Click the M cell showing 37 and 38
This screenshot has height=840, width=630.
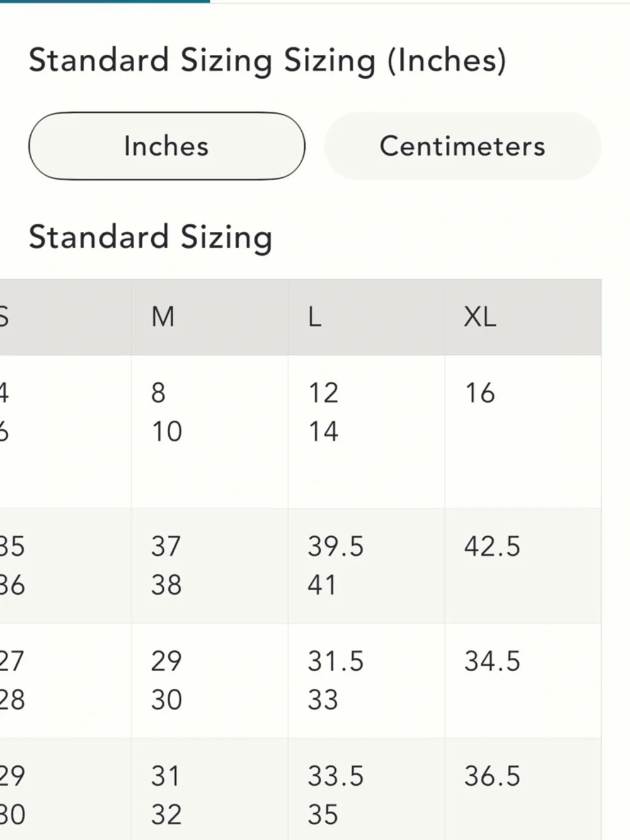point(210,566)
